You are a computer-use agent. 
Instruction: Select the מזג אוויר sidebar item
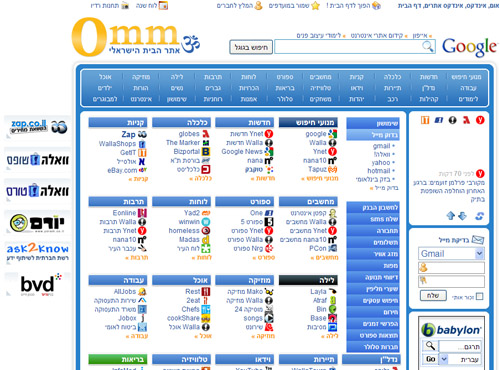pos(373,254)
